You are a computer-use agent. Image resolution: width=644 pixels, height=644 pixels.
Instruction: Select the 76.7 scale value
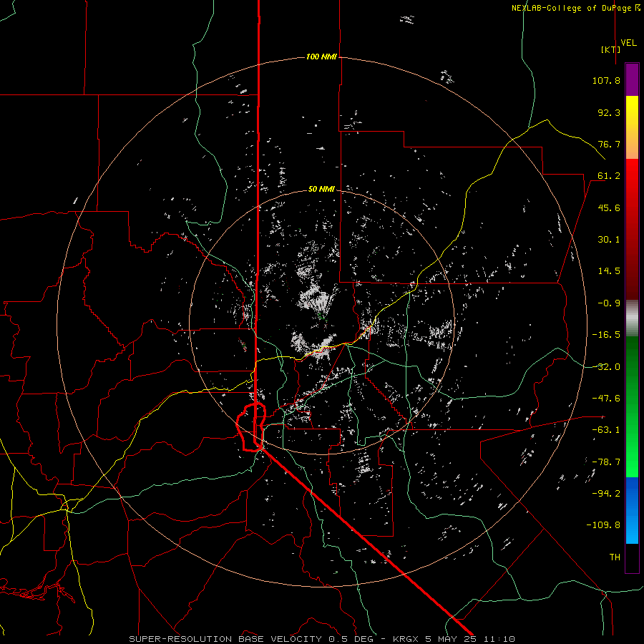pyautogui.click(x=609, y=144)
